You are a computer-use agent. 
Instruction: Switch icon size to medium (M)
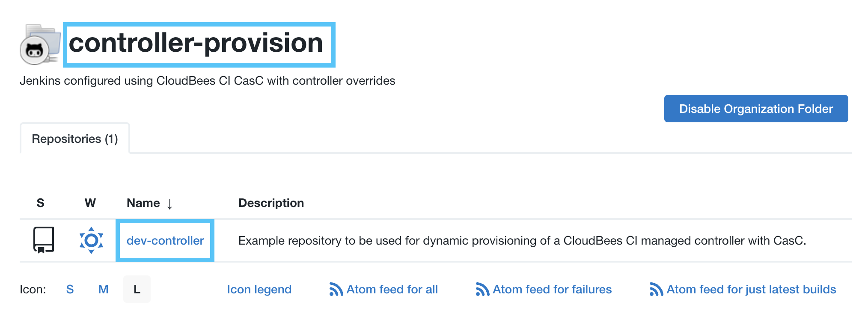[x=103, y=290]
